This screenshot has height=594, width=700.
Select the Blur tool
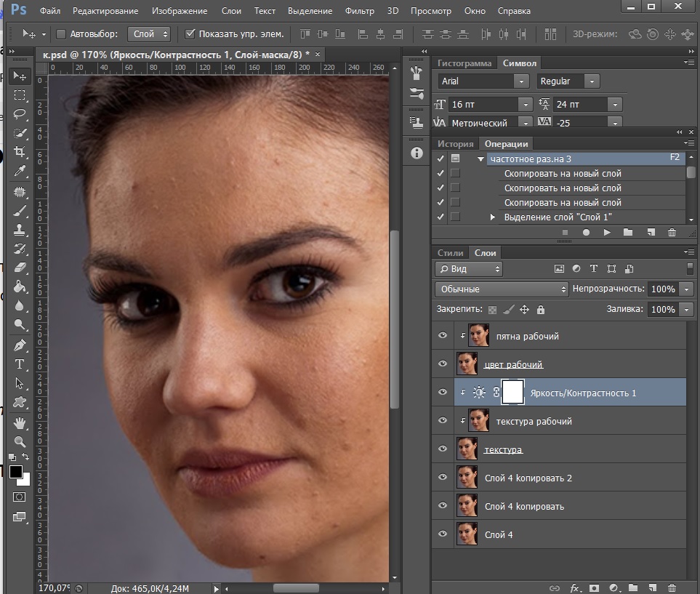(x=19, y=305)
